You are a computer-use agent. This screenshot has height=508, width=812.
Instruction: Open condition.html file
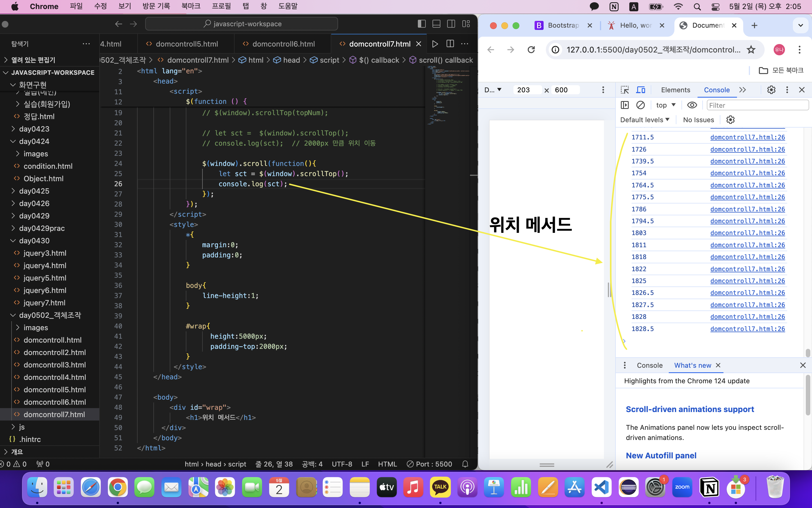coord(48,166)
